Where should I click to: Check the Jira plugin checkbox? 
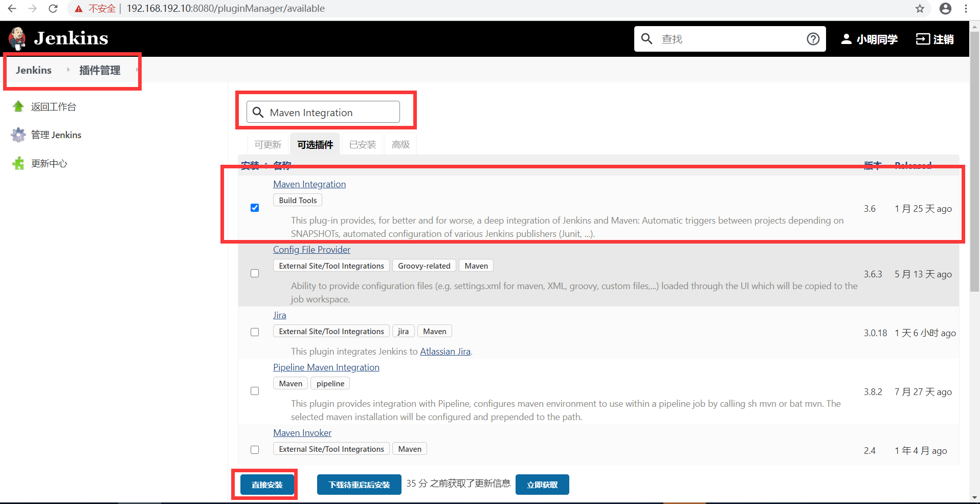click(255, 332)
